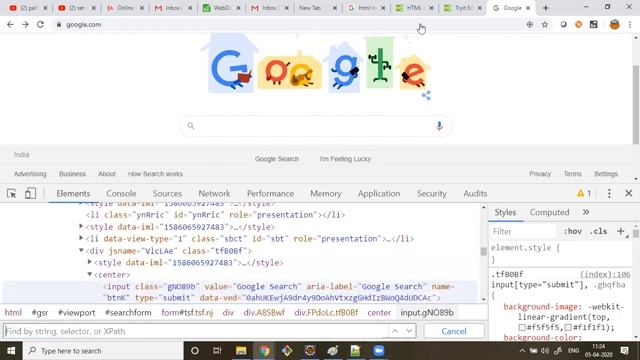
Task: Open the Audits tab
Action: coord(475,193)
